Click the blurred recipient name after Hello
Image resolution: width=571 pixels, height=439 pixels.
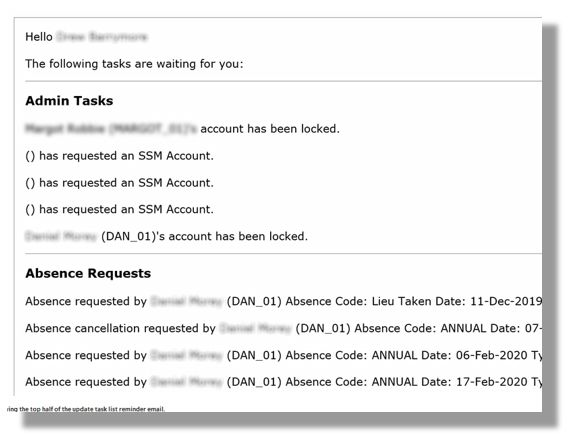(x=102, y=37)
